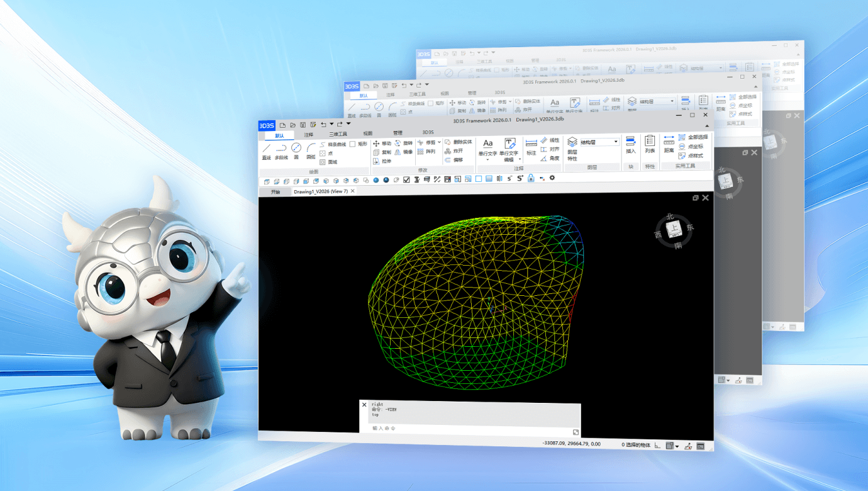Screen dimensions: 868x491
Task: Open the 开始 document tab
Action: pos(275,191)
